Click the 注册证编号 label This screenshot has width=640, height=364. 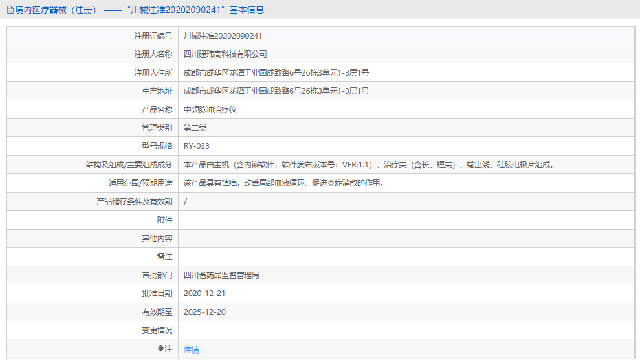[153, 36]
